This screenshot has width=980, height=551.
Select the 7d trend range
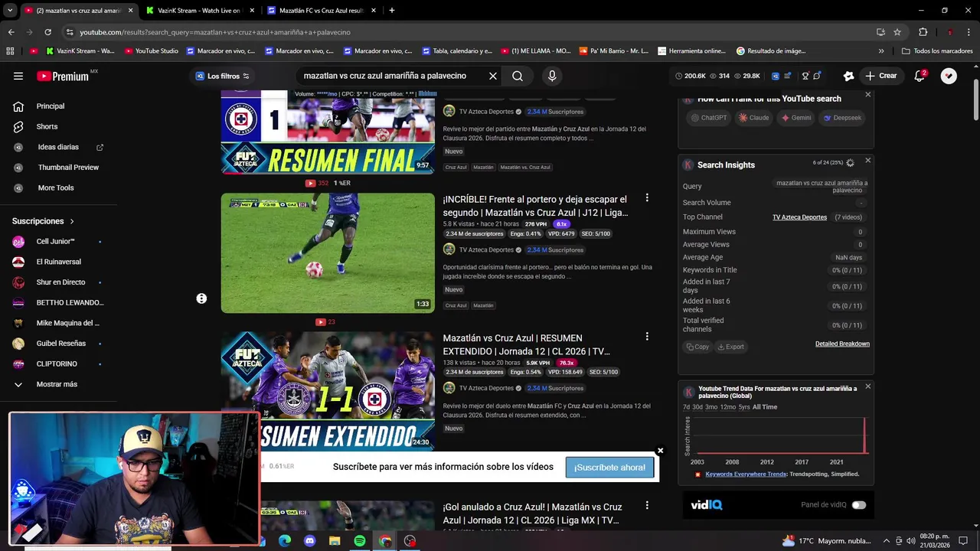point(686,407)
